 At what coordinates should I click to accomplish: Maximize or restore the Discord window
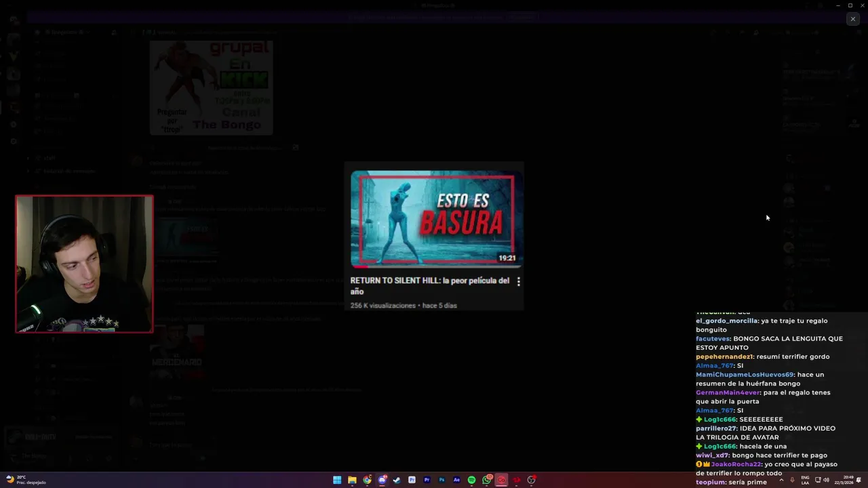(850, 5)
